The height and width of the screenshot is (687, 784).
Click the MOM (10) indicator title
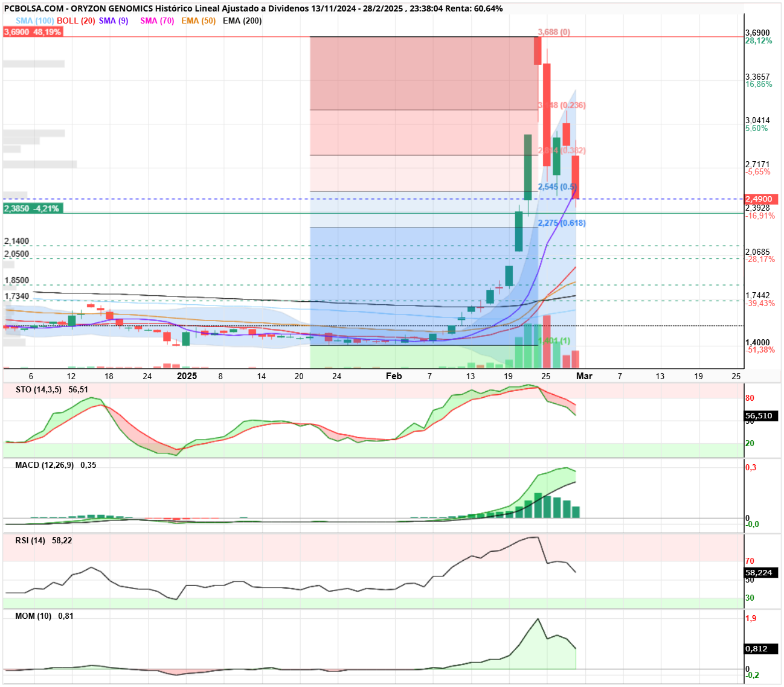(33, 616)
